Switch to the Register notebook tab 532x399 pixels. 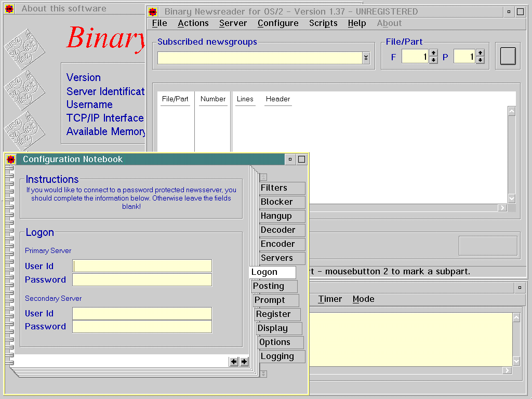tap(278, 314)
